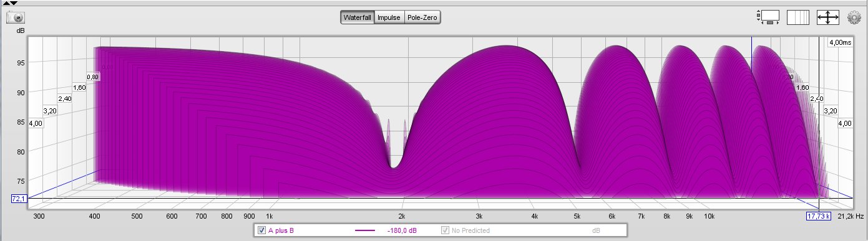Click the 4,00ms time label at top right
Screen dimensions: 868x241
click(x=840, y=42)
